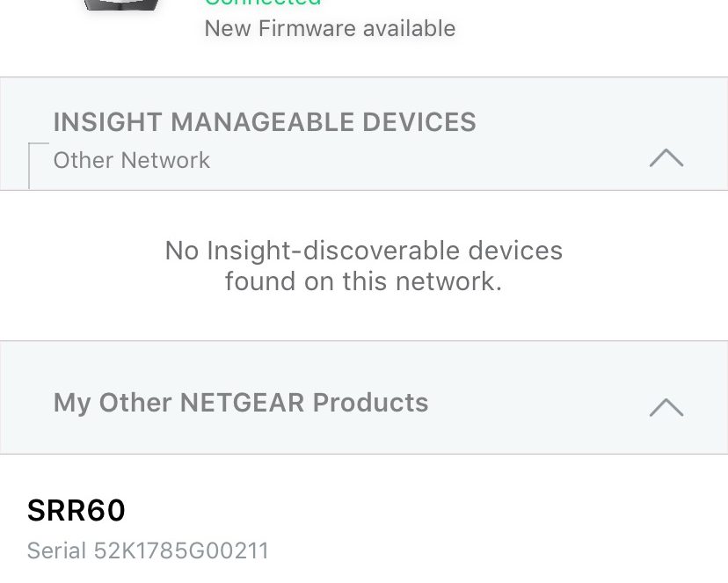Collapse My Other NETGEAR Products chevron
The image size is (728, 583).
click(x=666, y=407)
